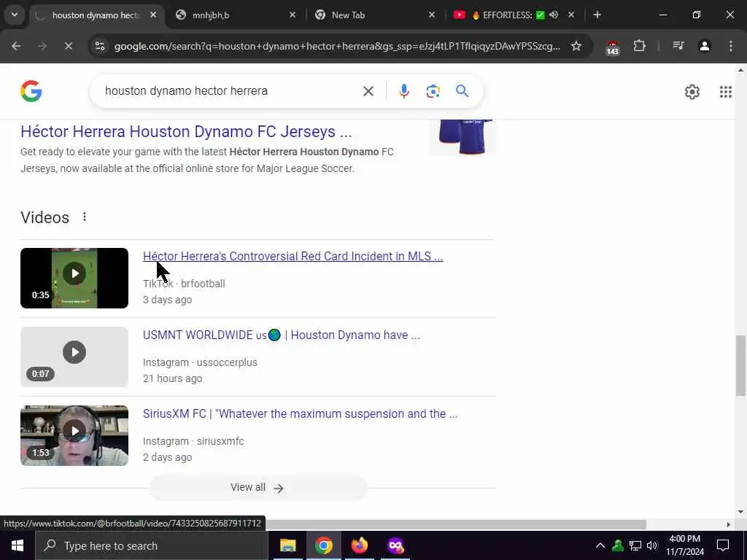Image resolution: width=747 pixels, height=560 pixels.
Task: Open the Windows Start menu
Action: [18, 545]
